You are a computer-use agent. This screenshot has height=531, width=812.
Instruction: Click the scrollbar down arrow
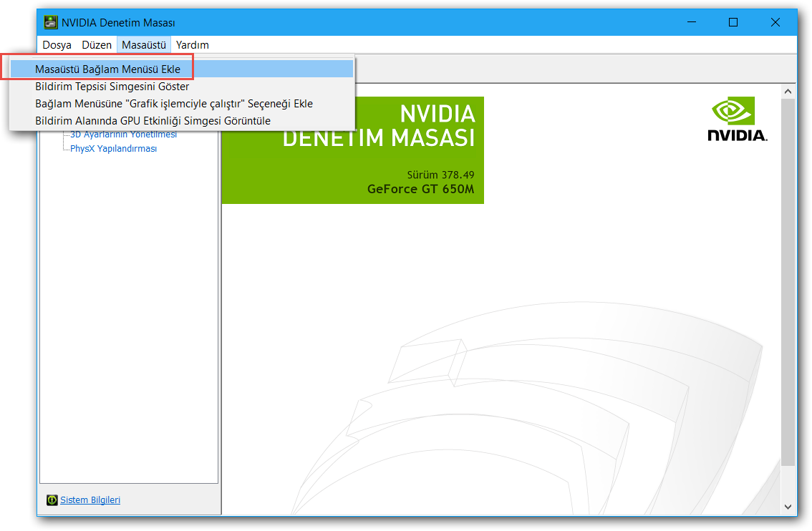788,507
